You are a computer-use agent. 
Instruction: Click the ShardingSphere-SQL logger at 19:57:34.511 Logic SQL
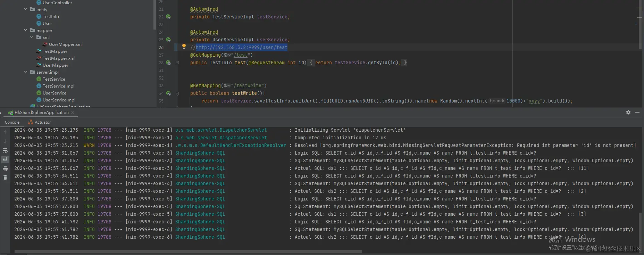click(x=200, y=176)
